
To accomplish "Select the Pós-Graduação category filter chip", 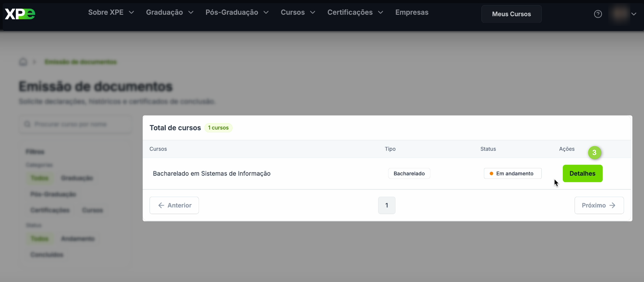I will click(x=53, y=194).
